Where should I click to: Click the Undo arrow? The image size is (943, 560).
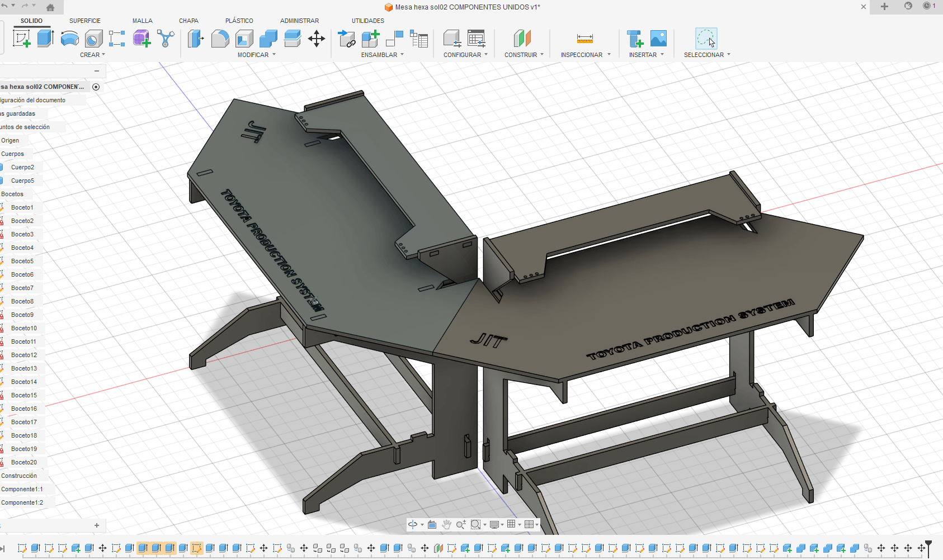coord(5,6)
